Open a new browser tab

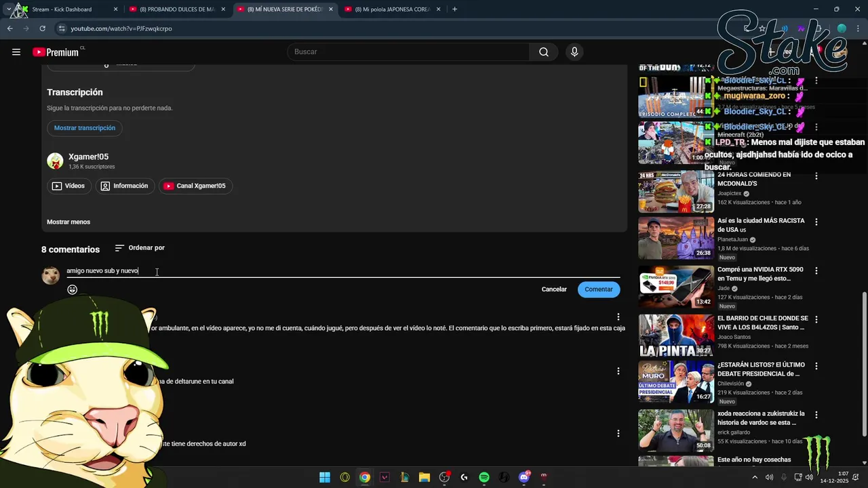coord(454,9)
